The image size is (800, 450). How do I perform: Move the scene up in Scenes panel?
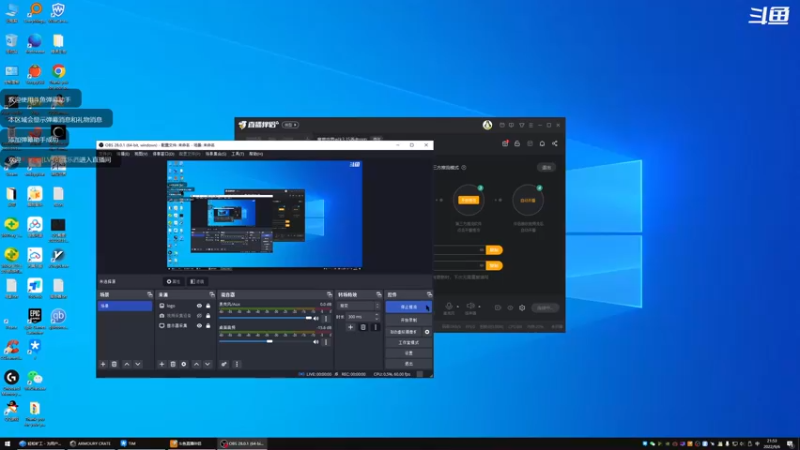127,364
